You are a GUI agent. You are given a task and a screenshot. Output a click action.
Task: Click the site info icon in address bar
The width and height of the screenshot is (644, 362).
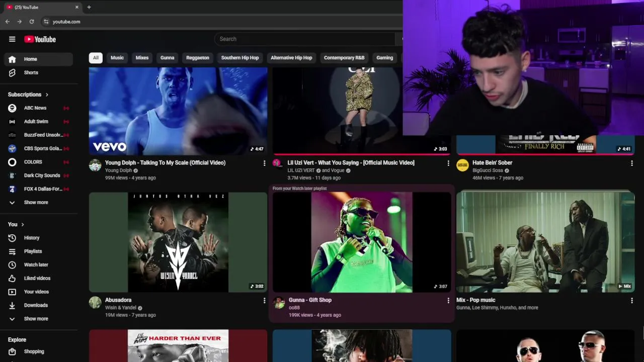(x=46, y=22)
